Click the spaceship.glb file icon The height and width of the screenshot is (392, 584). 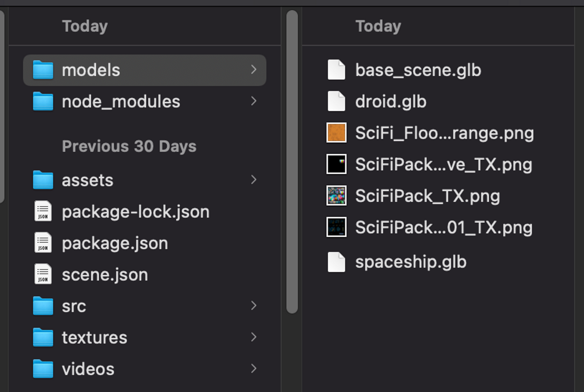[336, 262]
